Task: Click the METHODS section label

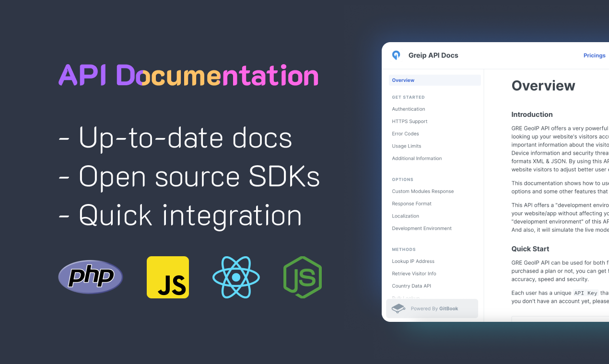Action: [404, 250]
